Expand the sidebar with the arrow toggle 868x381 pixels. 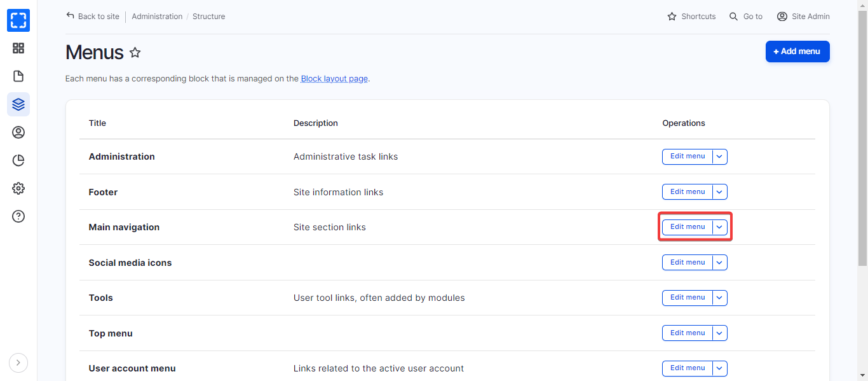(x=18, y=363)
